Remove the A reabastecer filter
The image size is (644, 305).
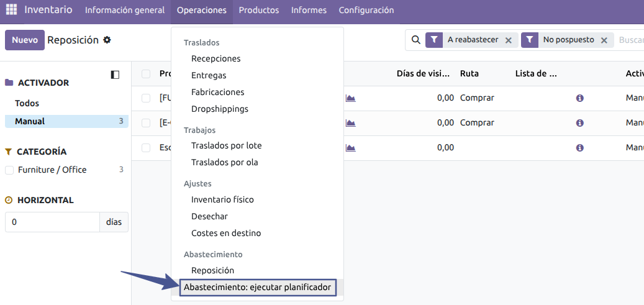(508, 40)
